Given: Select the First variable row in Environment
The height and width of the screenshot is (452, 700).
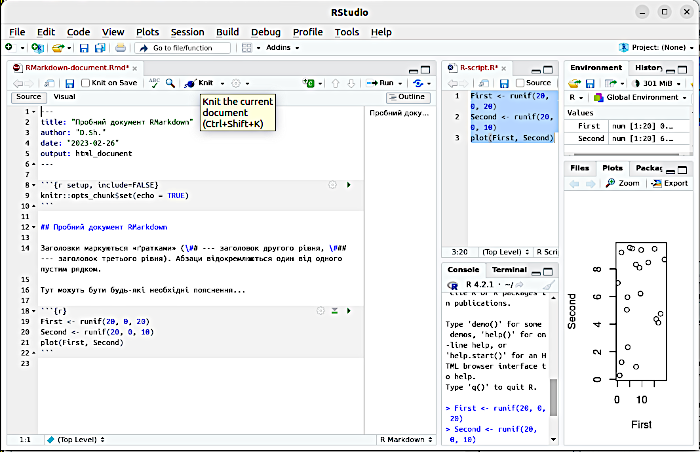Looking at the screenshot, I should tap(629, 126).
